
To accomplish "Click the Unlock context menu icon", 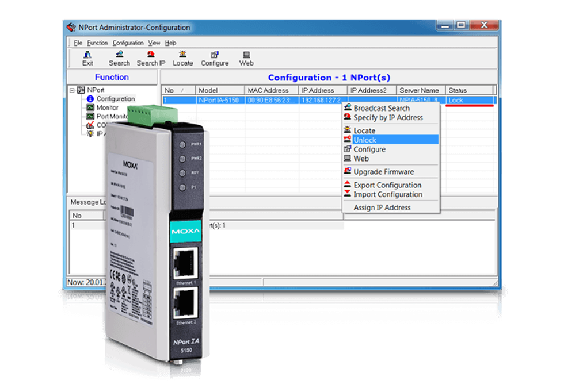I will (348, 139).
